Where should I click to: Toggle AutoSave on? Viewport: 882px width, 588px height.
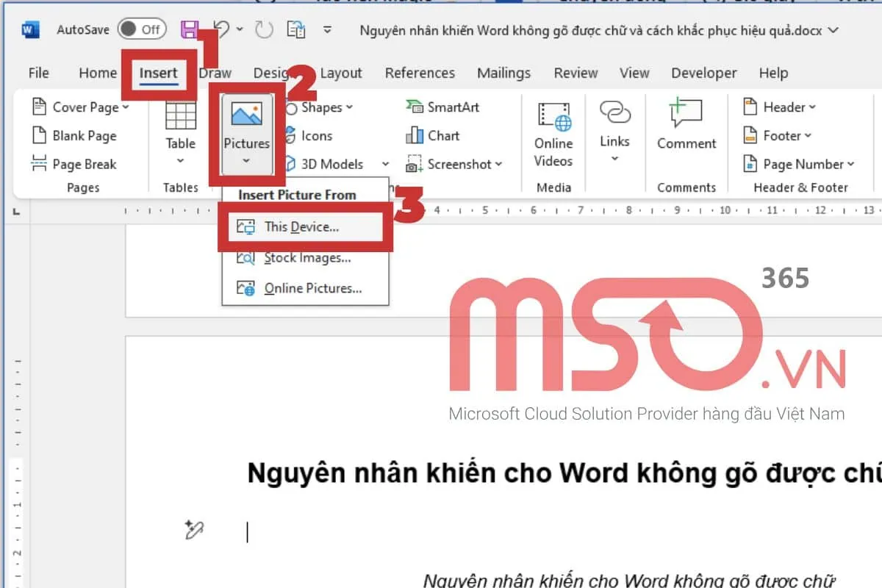click(x=141, y=29)
